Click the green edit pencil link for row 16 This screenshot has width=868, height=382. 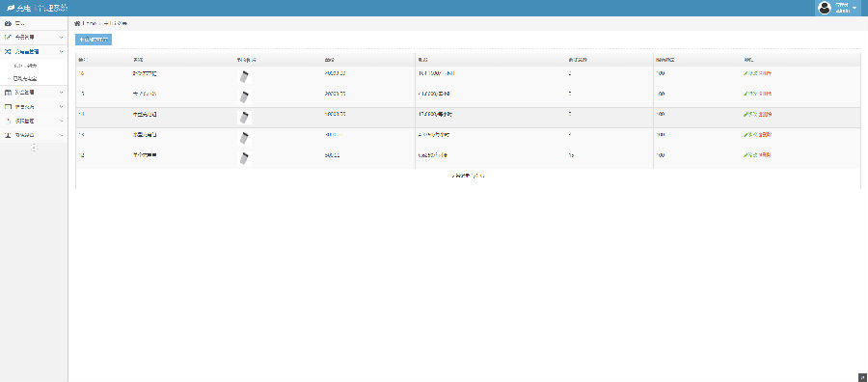tap(750, 73)
